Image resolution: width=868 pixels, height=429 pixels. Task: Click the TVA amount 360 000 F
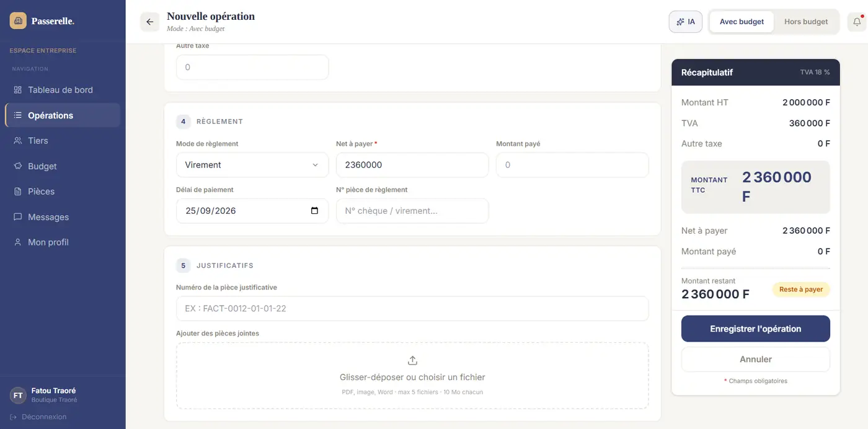809,123
